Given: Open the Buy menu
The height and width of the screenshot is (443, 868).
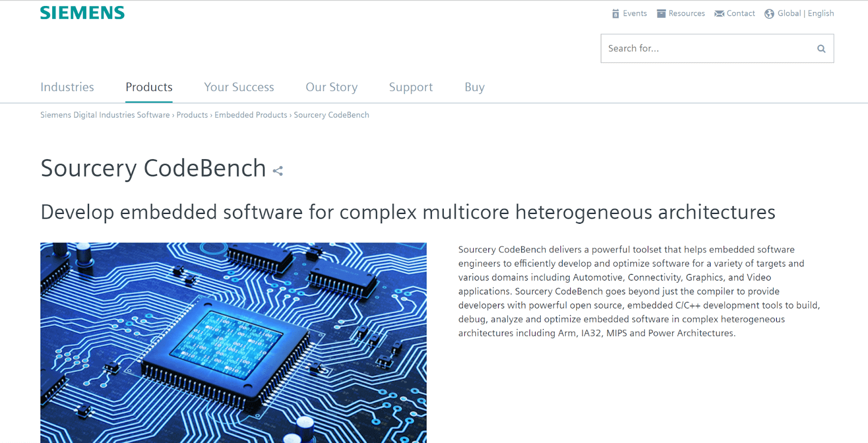Looking at the screenshot, I should [475, 87].
